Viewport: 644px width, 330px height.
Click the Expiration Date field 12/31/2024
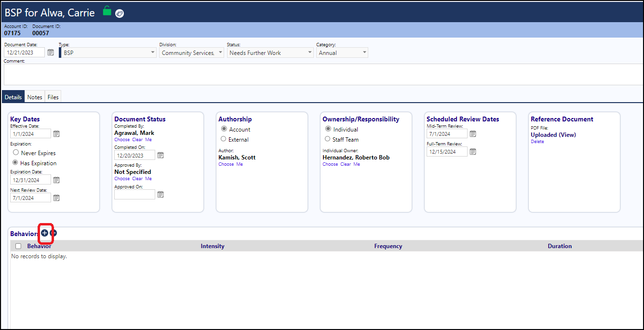(x=30, y=180)
